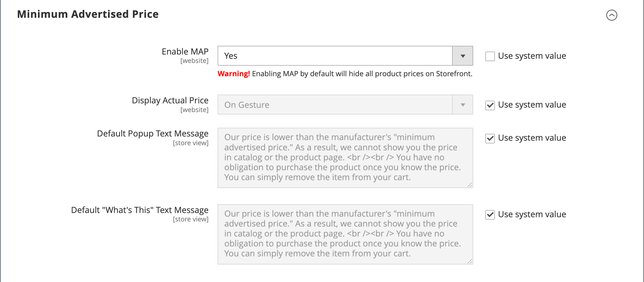Click the Display Actual Price dropdown arrow
This screenshot has height=282, width=644.
[x=463, y=105]
